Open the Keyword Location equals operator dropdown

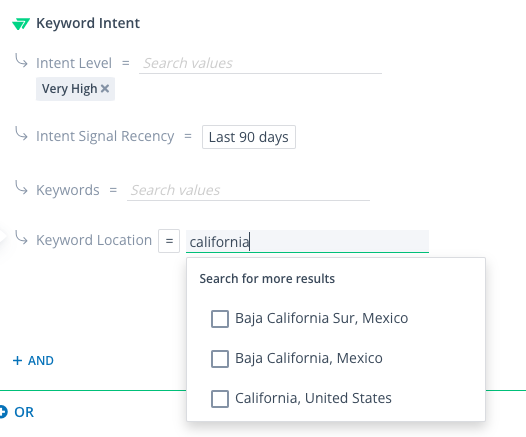coord(169,241)
